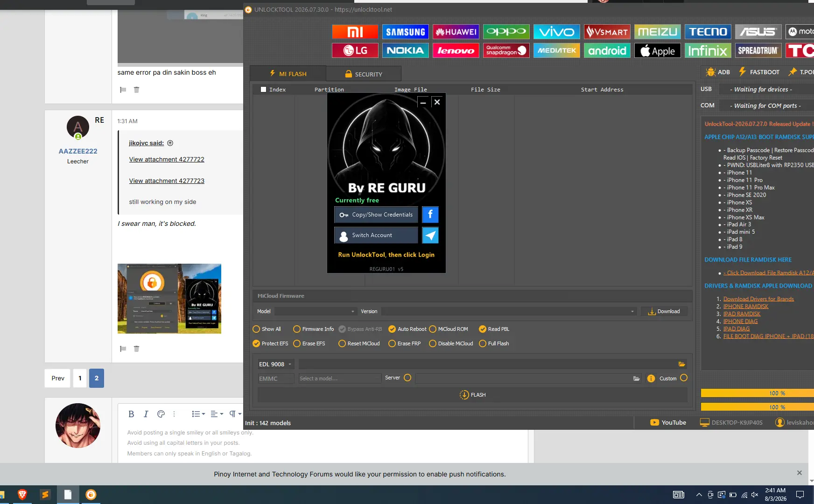Choose the Tecno brand icon
The image size is (814, 504).
tap(708, 32)
